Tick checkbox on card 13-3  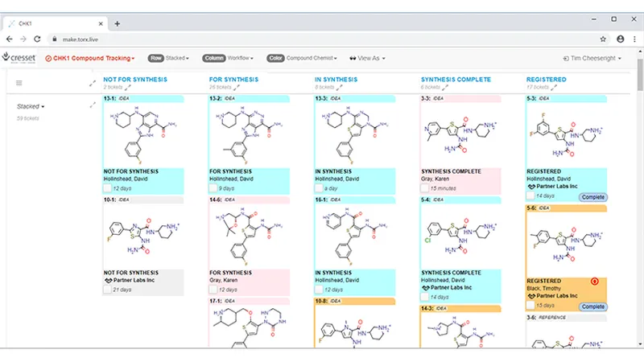(319, 188)
